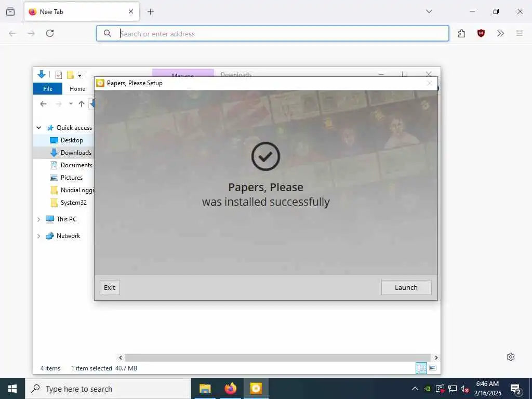532x399 pixels.
Task: Open the Manage tab in File Explorer
Action: pyautogui.click(x=183, y=73)
